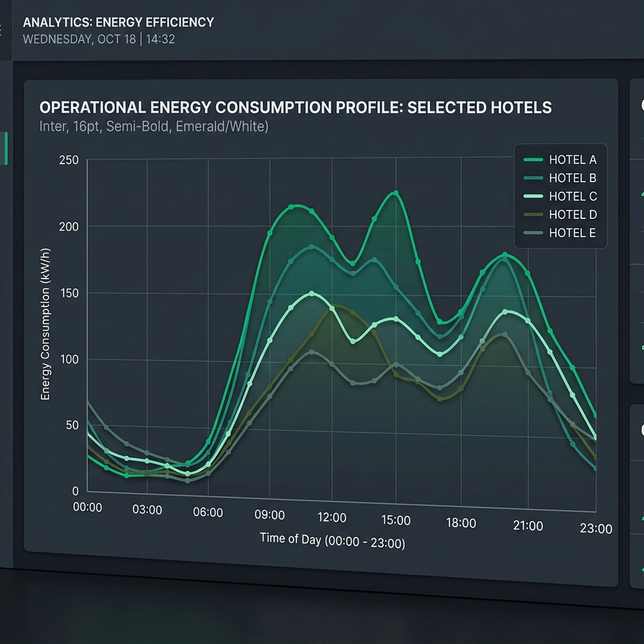
Task: Select the active green sidebar indicator
Action: point(6,148)
